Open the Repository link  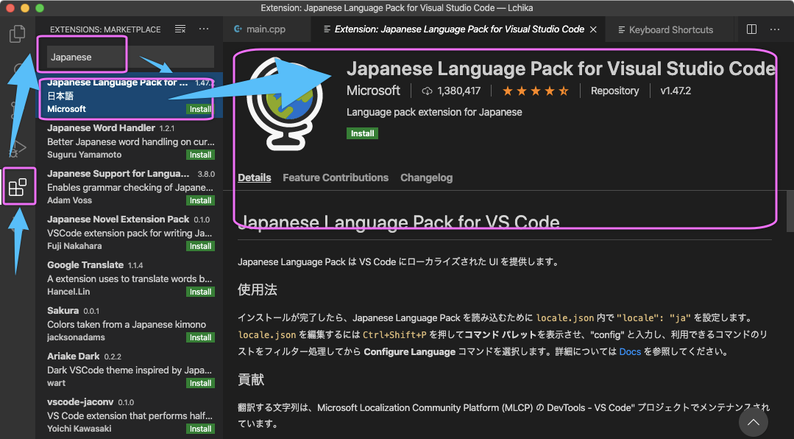pyautogui.click(x=614, y=91)
